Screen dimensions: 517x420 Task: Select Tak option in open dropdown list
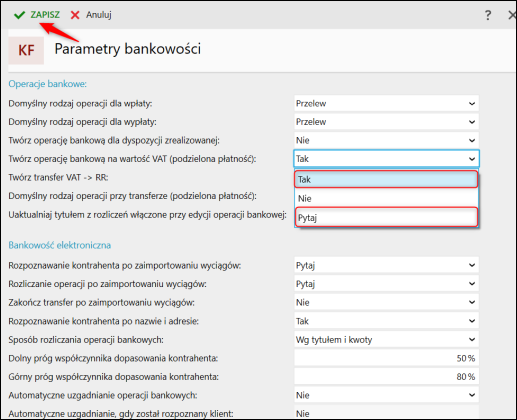(x=386, y=179)
